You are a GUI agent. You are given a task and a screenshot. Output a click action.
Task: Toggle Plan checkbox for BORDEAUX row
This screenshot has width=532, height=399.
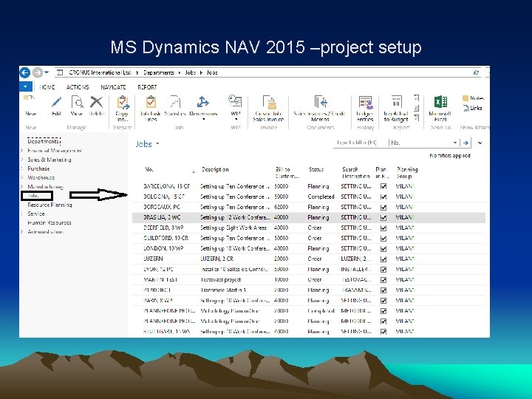(383, 207)
